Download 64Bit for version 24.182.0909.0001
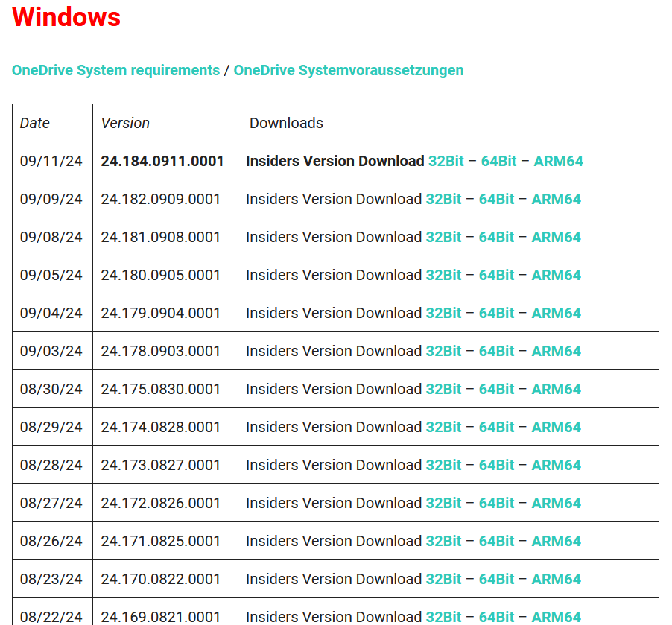This screenshot has width=672, height=625. coord(496,200)
